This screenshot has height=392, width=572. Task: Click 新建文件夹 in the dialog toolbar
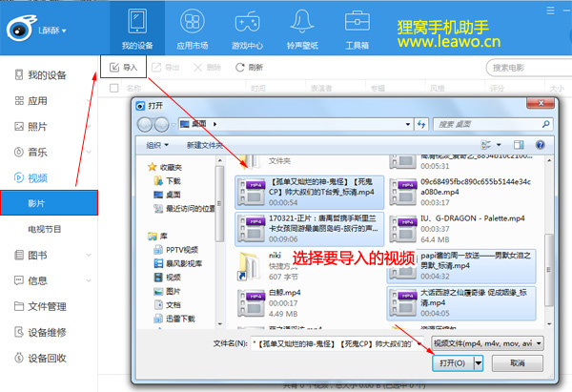click(204, 145)
